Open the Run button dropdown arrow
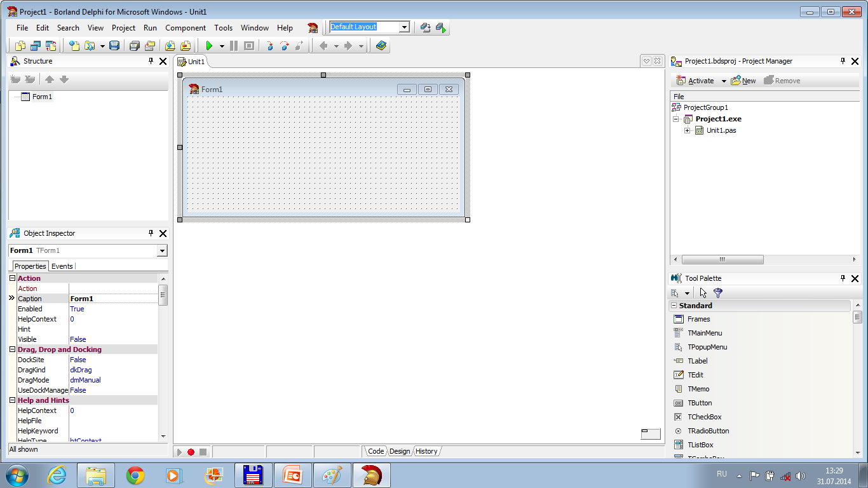 tap(222, 46)
